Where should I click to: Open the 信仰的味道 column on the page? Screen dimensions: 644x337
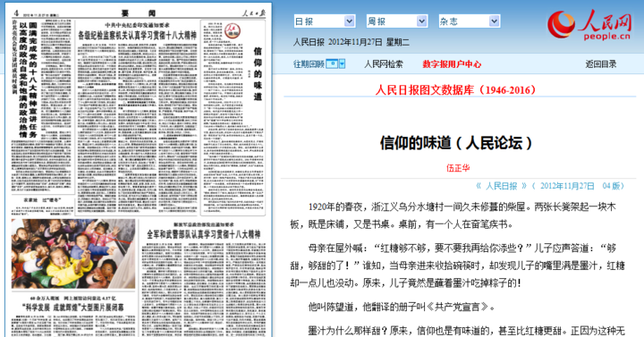258,74
